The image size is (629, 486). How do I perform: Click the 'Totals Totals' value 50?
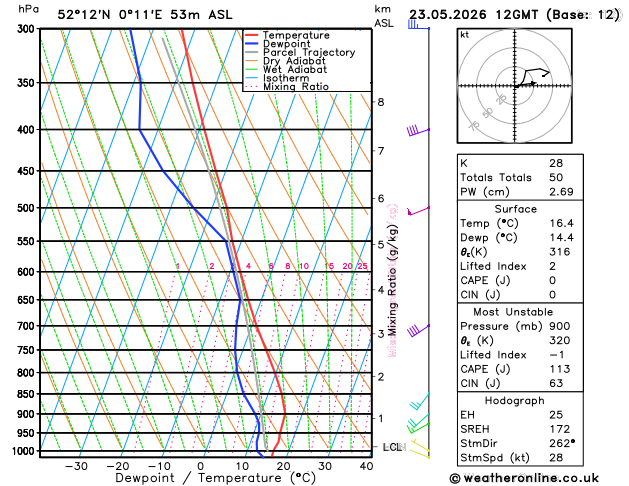(556, 178)
